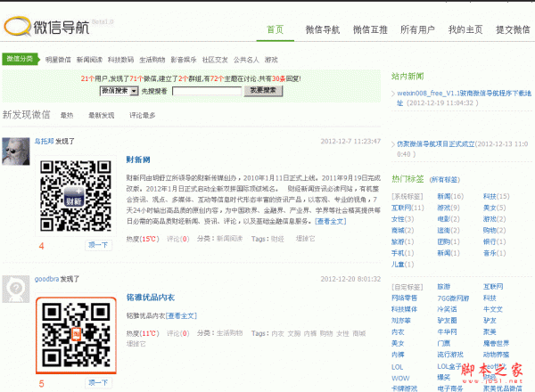Image resolution: width=535 pixels, height=392 pixels.
Task: Open goodbra user profile link
Action: coord(46,279)
